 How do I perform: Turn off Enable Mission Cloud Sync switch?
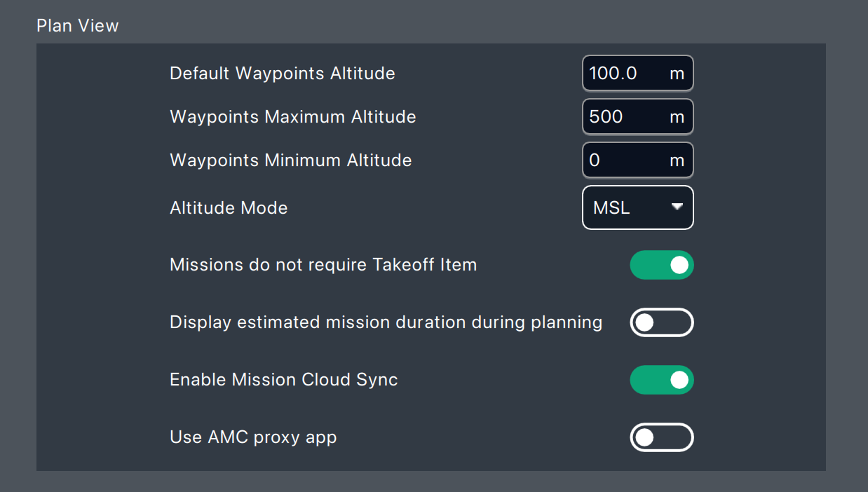click(661, 380)
